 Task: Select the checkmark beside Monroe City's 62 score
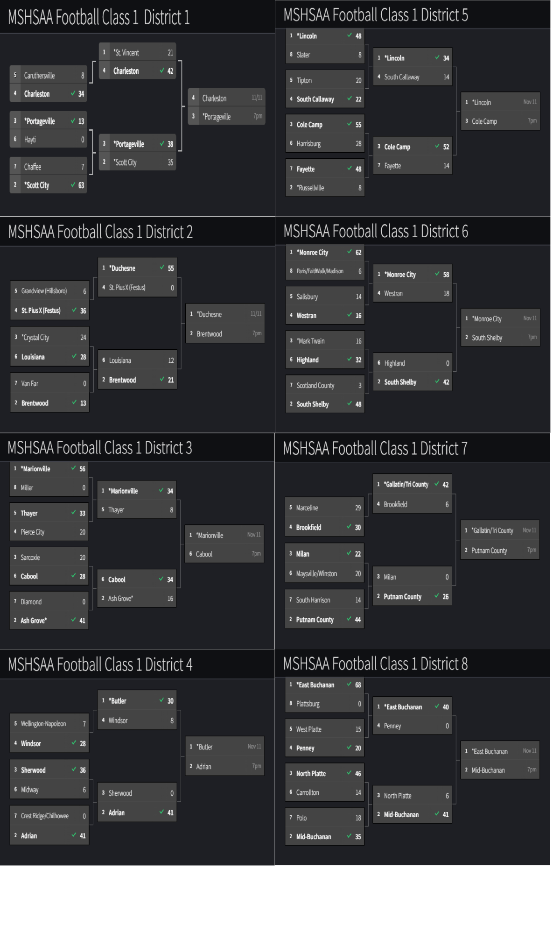(350, 252)
